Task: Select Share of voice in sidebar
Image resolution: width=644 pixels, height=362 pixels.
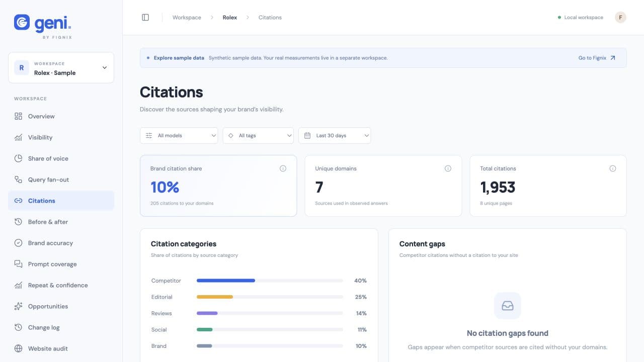Action: pyautogui.click(x=61, y=158)
